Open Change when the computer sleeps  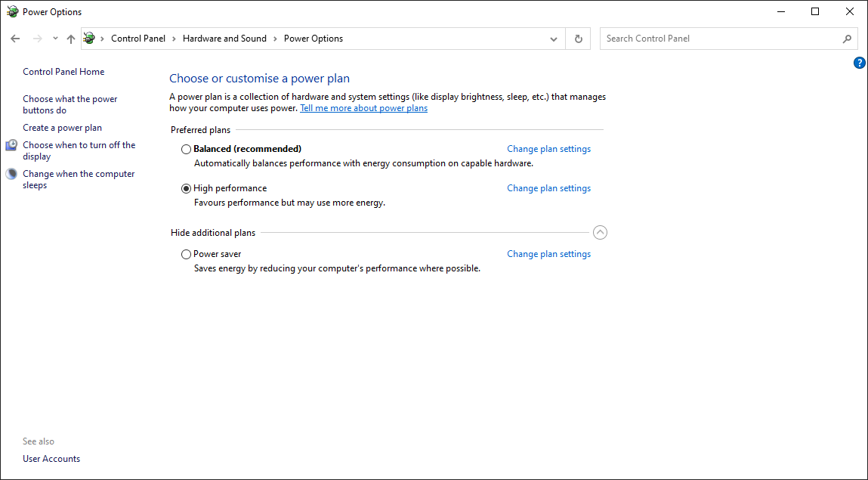click(x=79, y=179)
